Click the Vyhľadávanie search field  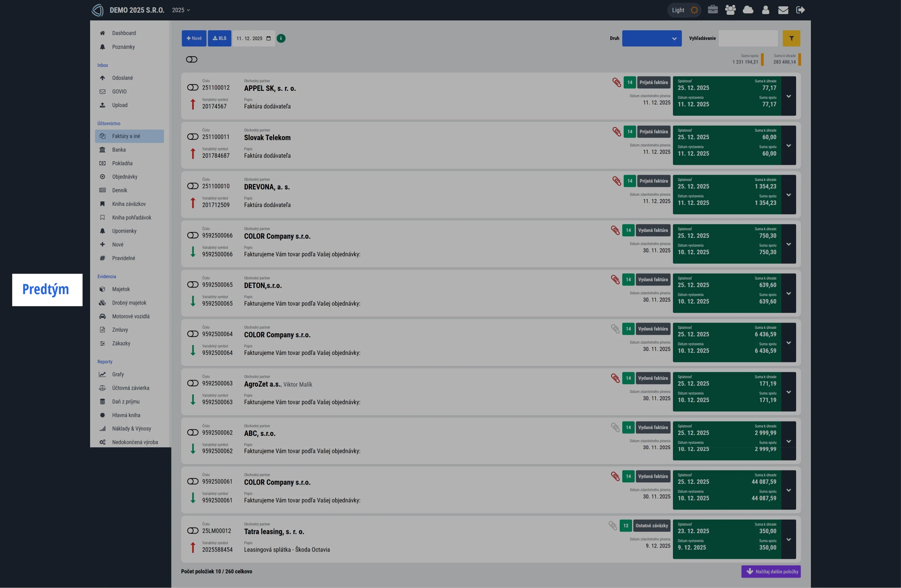(x=748, y=38)
